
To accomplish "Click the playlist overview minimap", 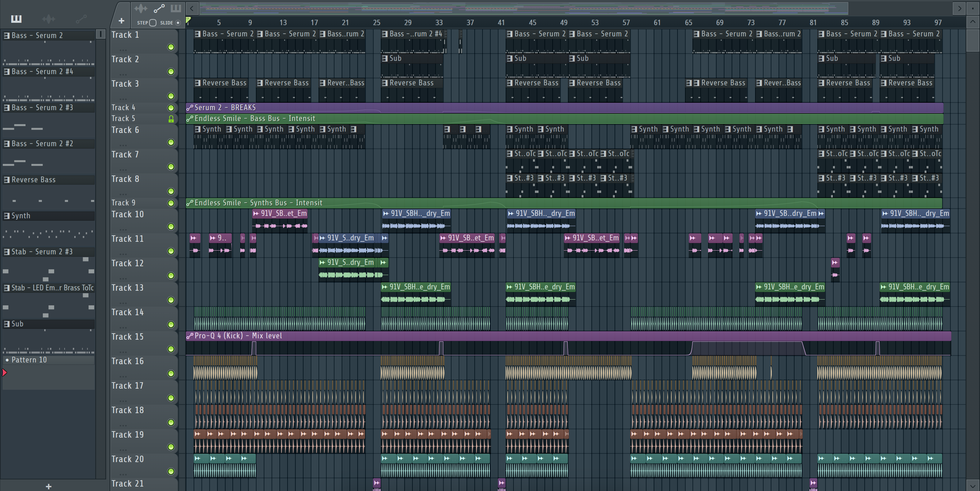I will click(524, 8).
